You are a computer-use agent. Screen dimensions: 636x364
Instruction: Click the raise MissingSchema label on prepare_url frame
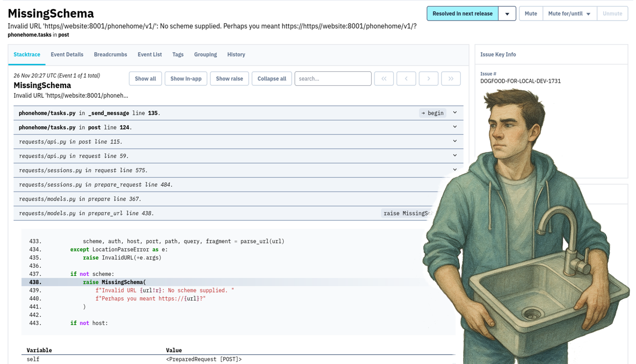[x=407, y=213]
